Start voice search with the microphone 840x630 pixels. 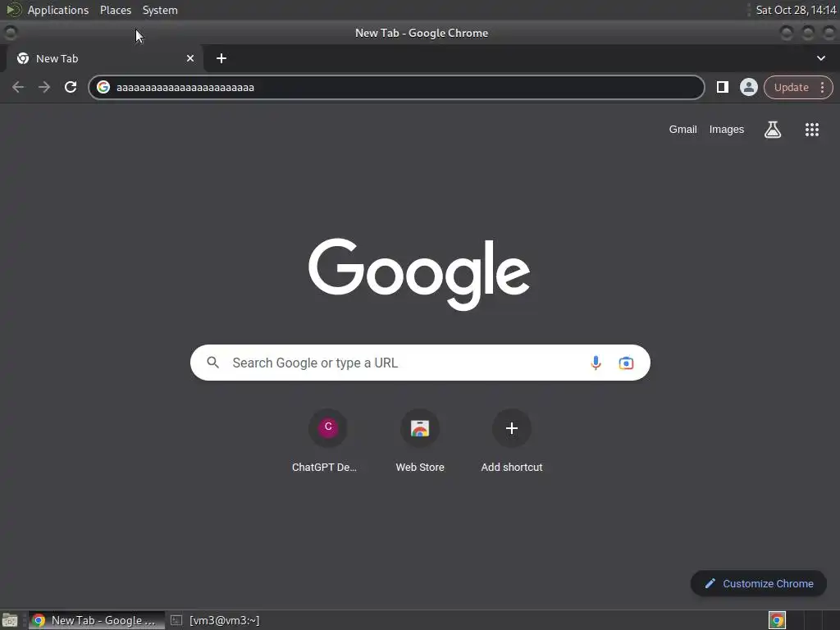coord(596,363)
